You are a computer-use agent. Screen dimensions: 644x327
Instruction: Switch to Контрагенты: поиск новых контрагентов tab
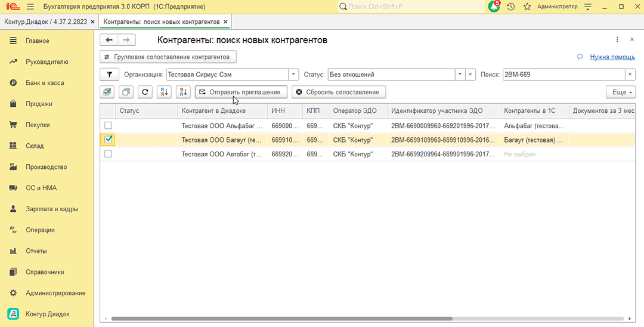pyautogui.click(x=162, y=21)
